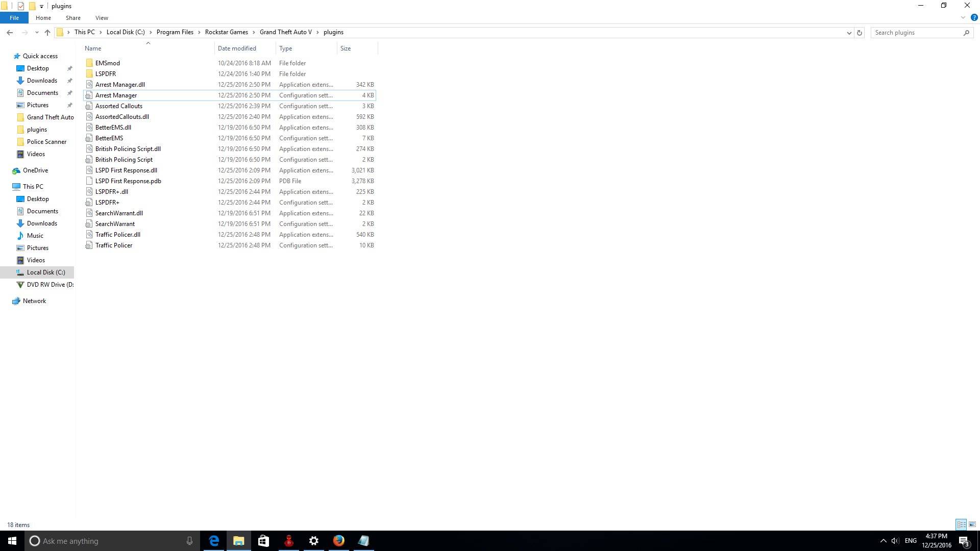Open Firefox from the taskbar

click(x=338, y=541)
